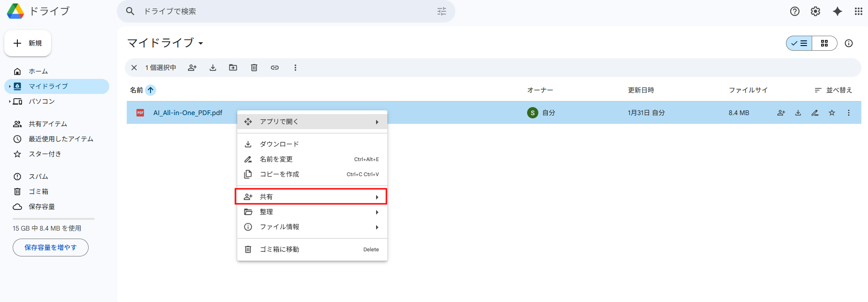Open the Google apps grid icon
Screen dimensions: 868x302
pyautogui.click(x=858, y=11)
